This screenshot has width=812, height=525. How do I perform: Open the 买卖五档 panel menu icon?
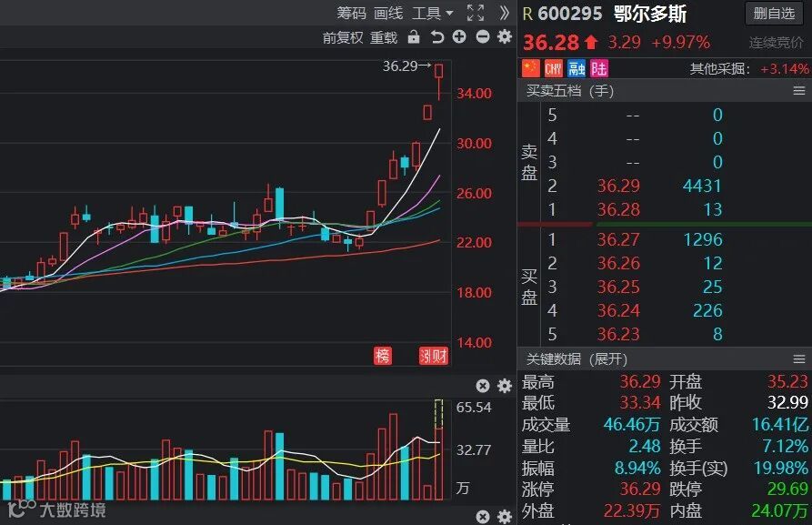tap(799, 91)
